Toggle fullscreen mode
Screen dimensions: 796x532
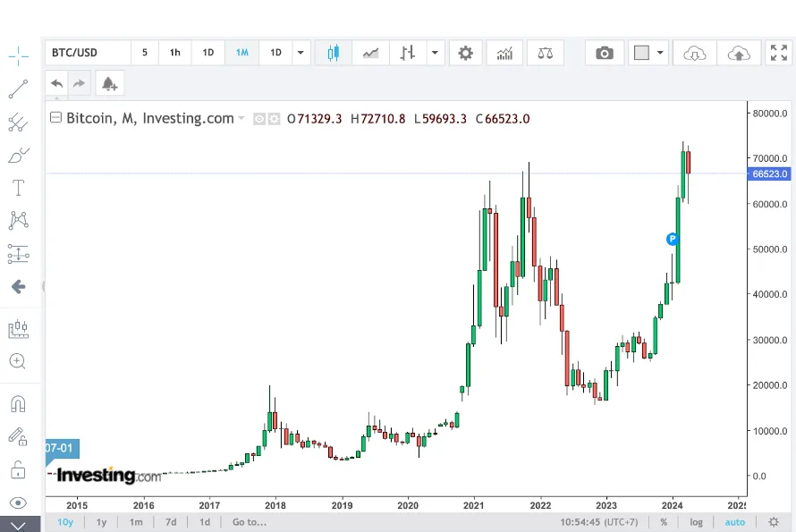[x=779, y=53]
